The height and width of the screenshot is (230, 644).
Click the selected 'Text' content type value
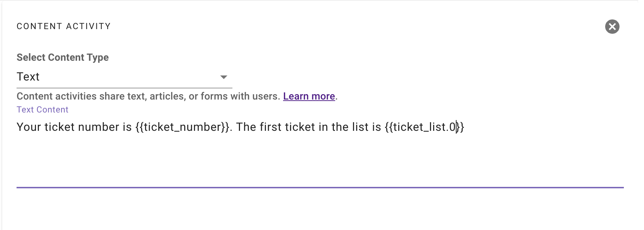click(28, 77)
